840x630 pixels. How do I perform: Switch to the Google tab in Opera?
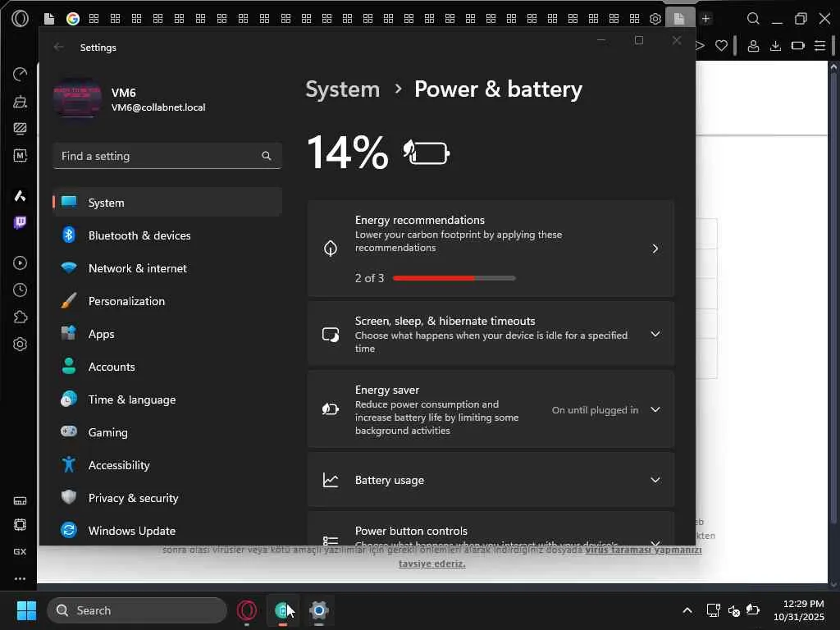point(73,19)
